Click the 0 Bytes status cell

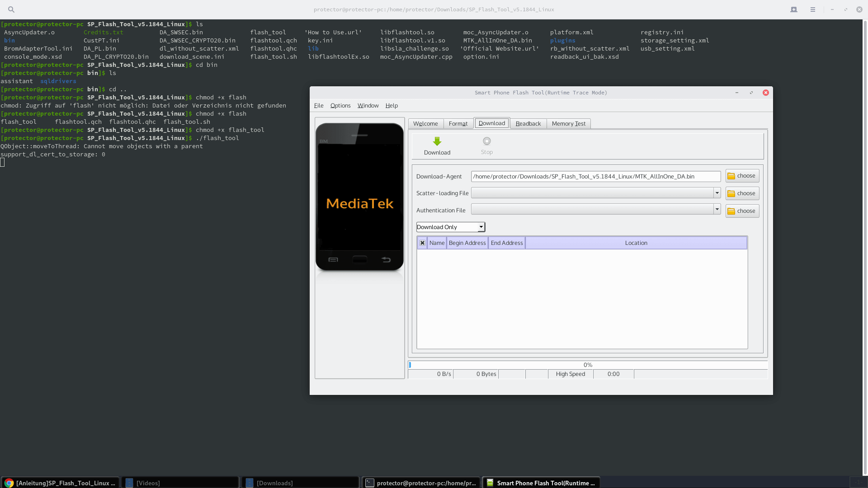[x=476, y=374]
